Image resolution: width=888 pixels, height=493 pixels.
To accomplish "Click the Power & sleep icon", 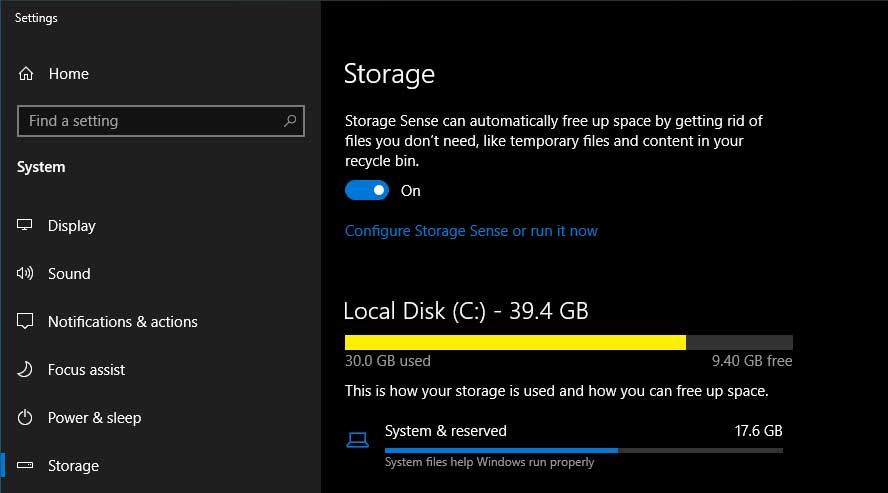I will (25, 418).
